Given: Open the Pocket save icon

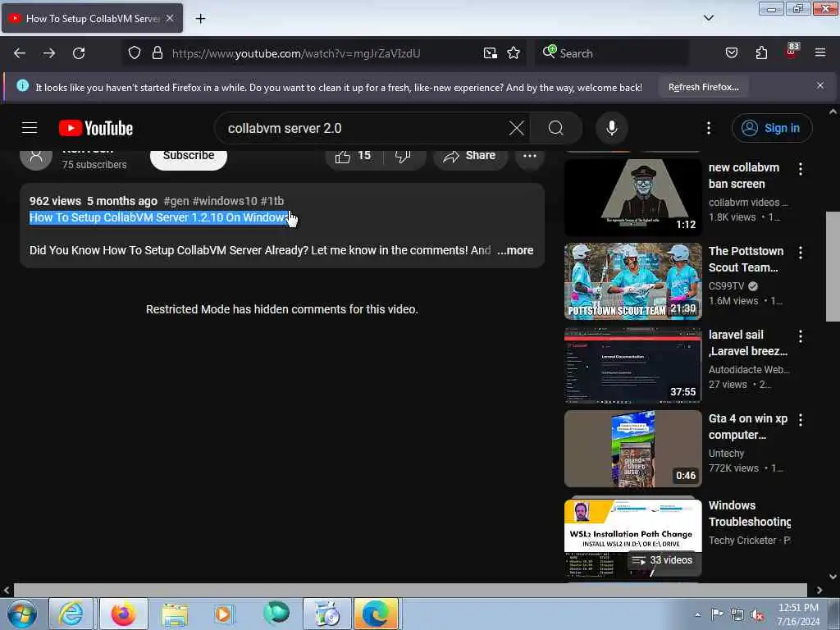Looking at the screenshot, I should pyautogui.click(x=731, y=53).
